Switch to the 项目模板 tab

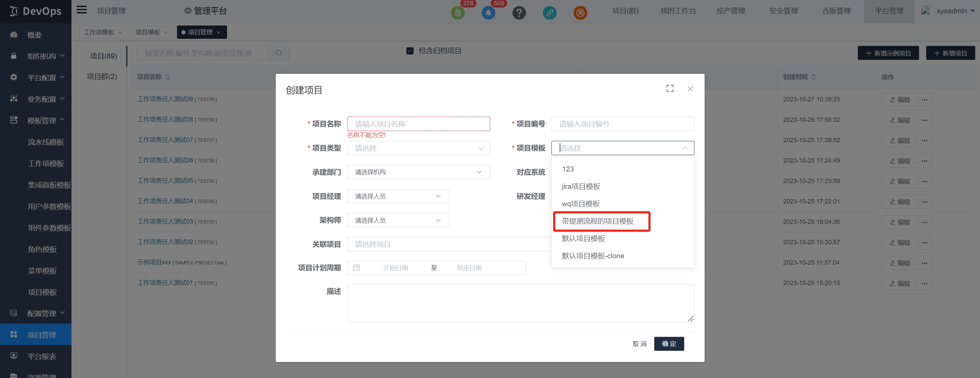click(x=148, y=32)
